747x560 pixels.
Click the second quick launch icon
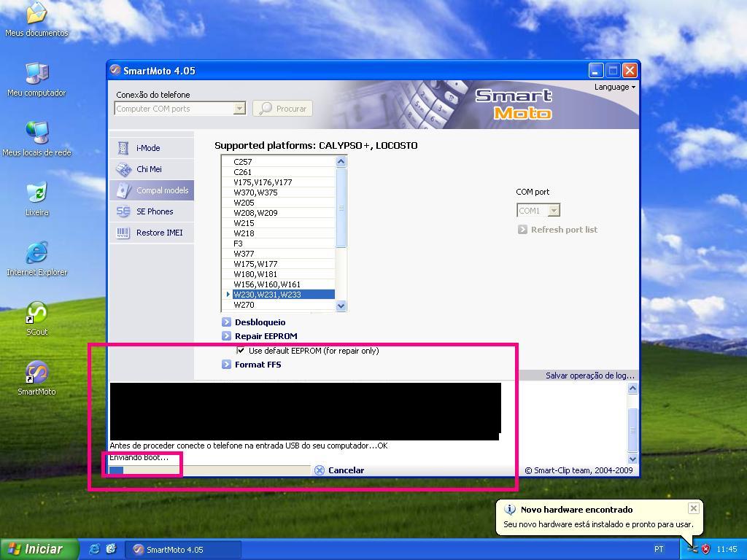pos(111,549)
